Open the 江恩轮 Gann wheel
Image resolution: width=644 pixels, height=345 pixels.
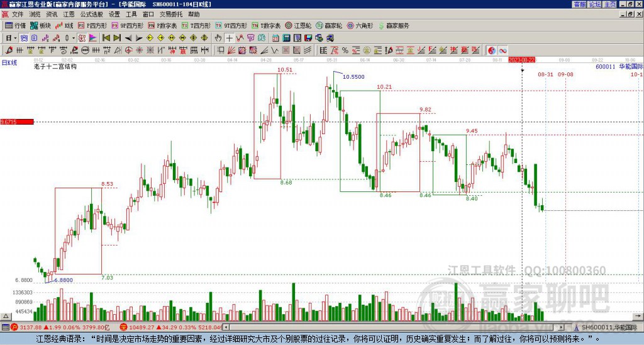[298, 25]
